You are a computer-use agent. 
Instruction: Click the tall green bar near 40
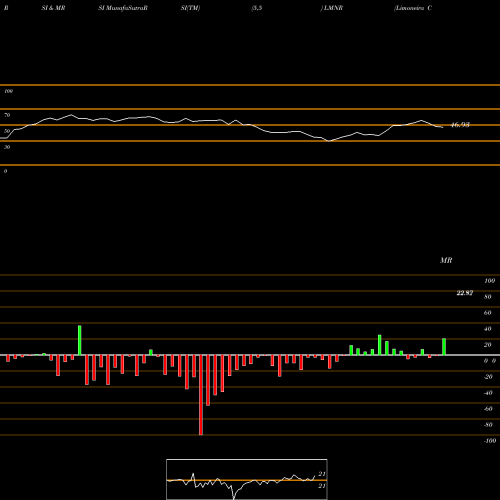click(x=80, y=340)
